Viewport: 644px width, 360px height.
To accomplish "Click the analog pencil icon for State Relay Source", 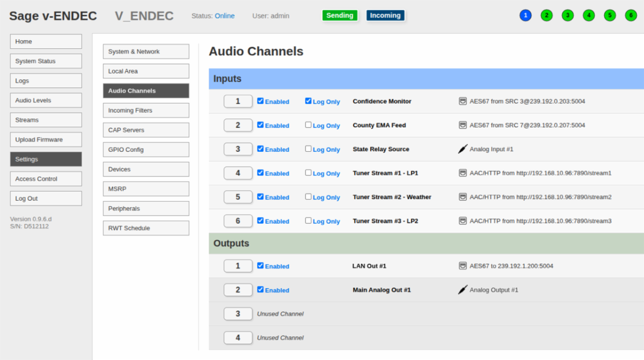I will click(462, 149).
